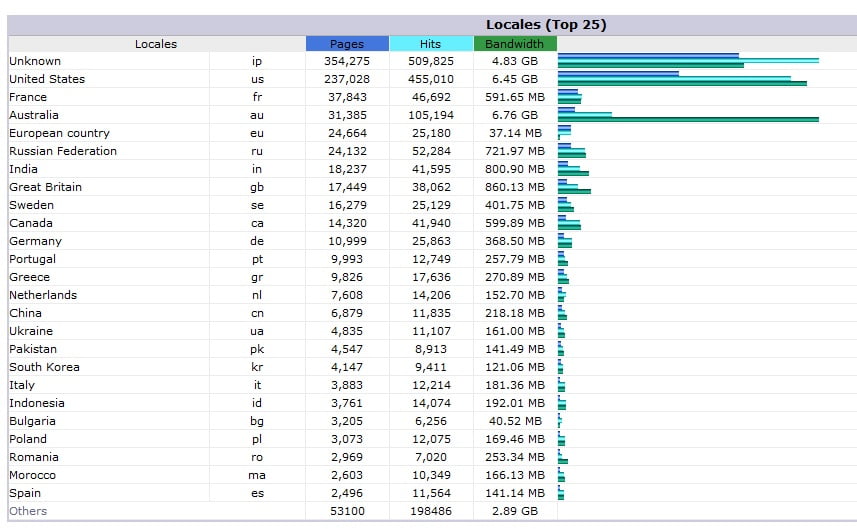Image resolution: width=857 pixels, height=529 pixels.
Task: Click the China hits value 11,835
Action: 430,313
